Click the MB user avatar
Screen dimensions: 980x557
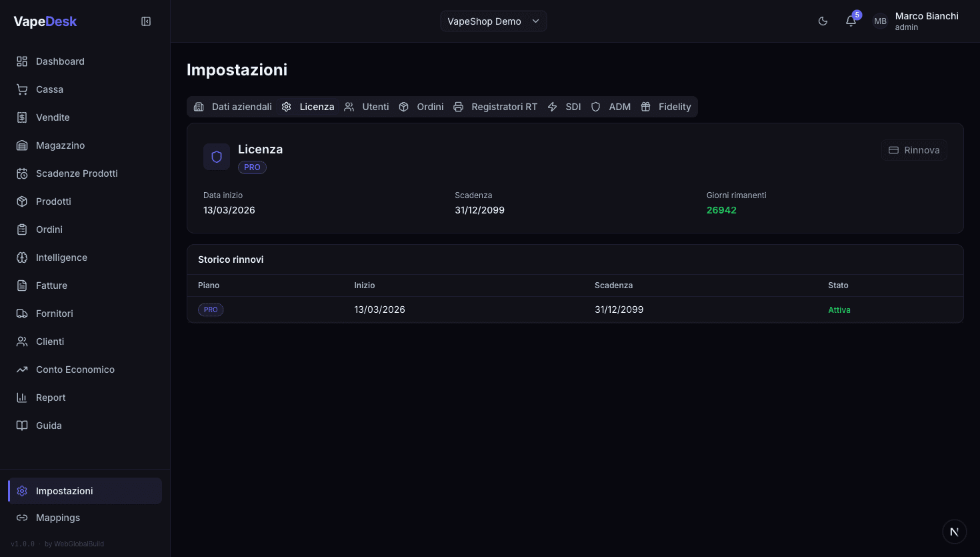pos(880,21)
